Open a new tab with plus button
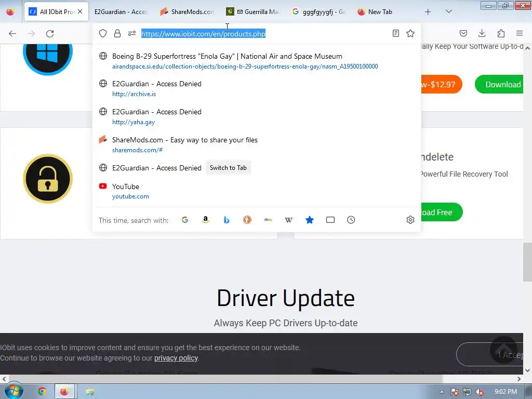The width and height of the screenshot is (532, 399). pyautogui.click(x=428, y=12)
